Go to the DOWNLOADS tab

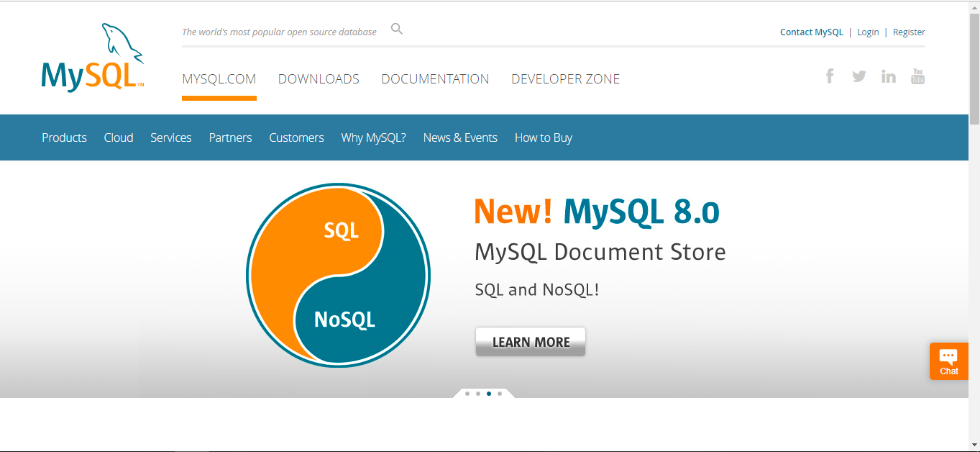point(319,79)
